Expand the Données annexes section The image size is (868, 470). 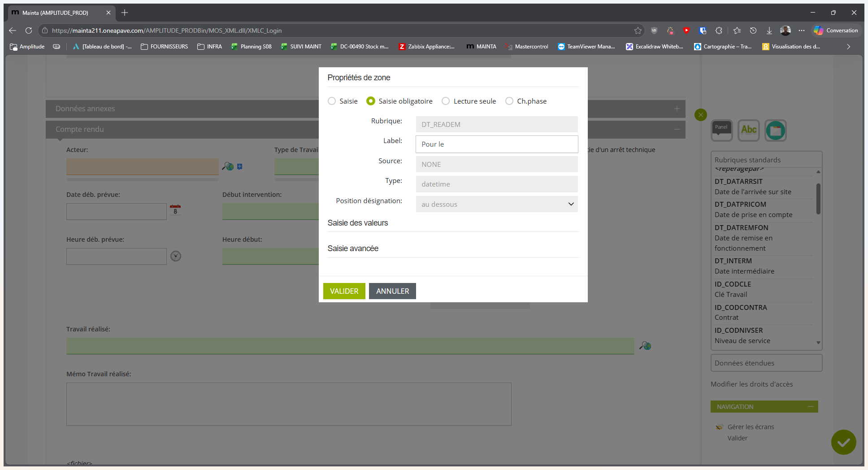click(x=677, y=109)
